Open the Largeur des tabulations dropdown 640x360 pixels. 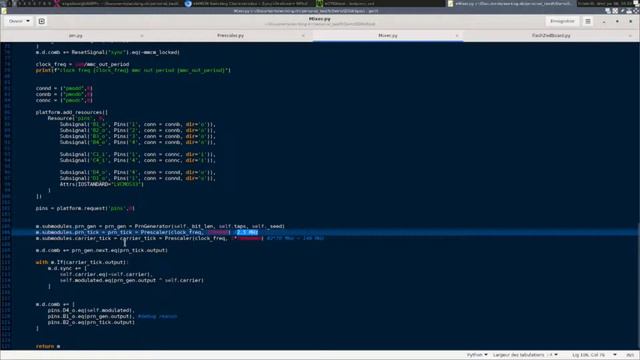[x=525, y=355]
